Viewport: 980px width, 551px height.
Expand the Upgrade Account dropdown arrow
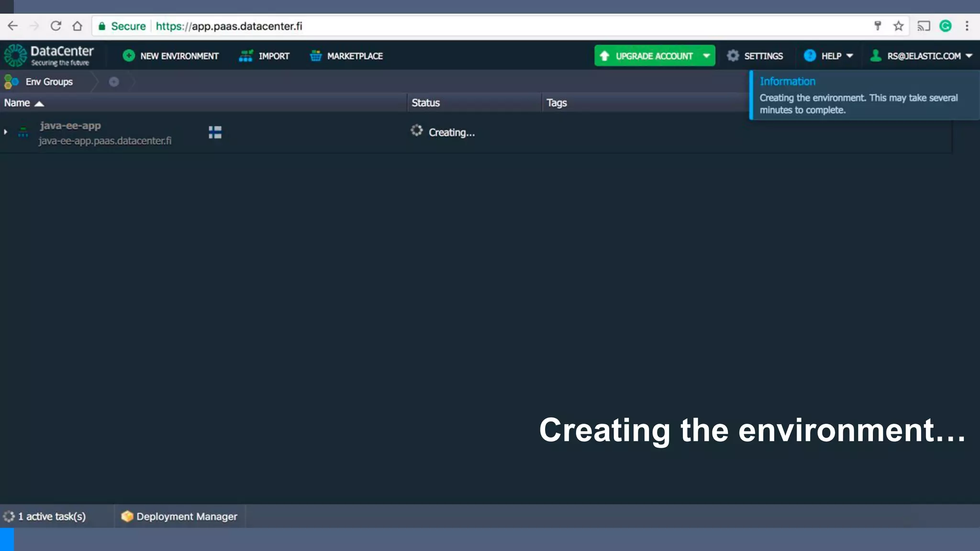click(x=706, y=56)
